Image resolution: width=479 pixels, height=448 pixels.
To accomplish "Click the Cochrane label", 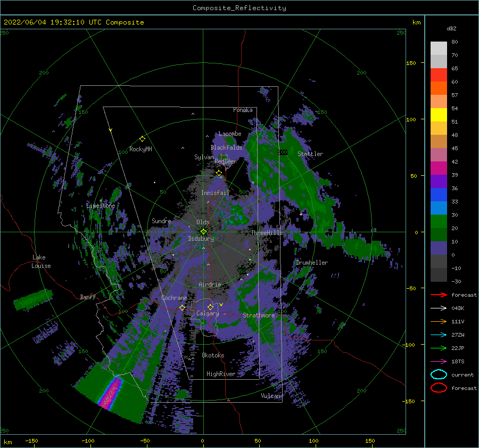I will 174,298.
